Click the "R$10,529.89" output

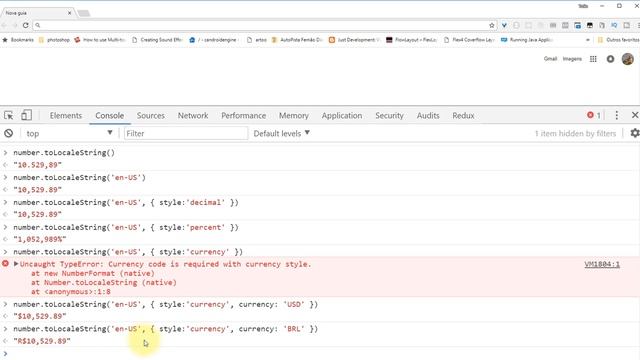point(42,341)
